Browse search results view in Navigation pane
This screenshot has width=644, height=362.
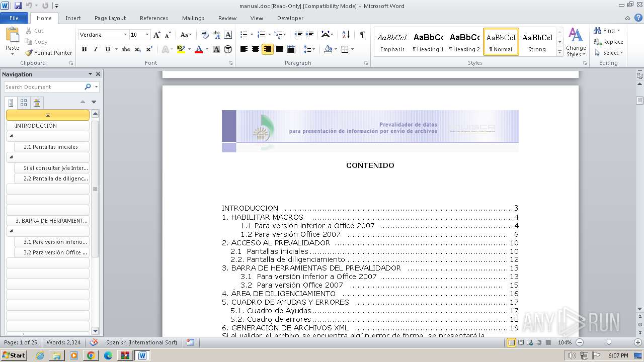pyautogui.click(x=37, y=103)
